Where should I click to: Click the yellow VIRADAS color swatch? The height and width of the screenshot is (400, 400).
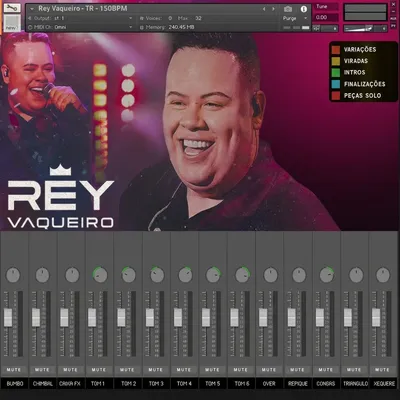(336, 61)
